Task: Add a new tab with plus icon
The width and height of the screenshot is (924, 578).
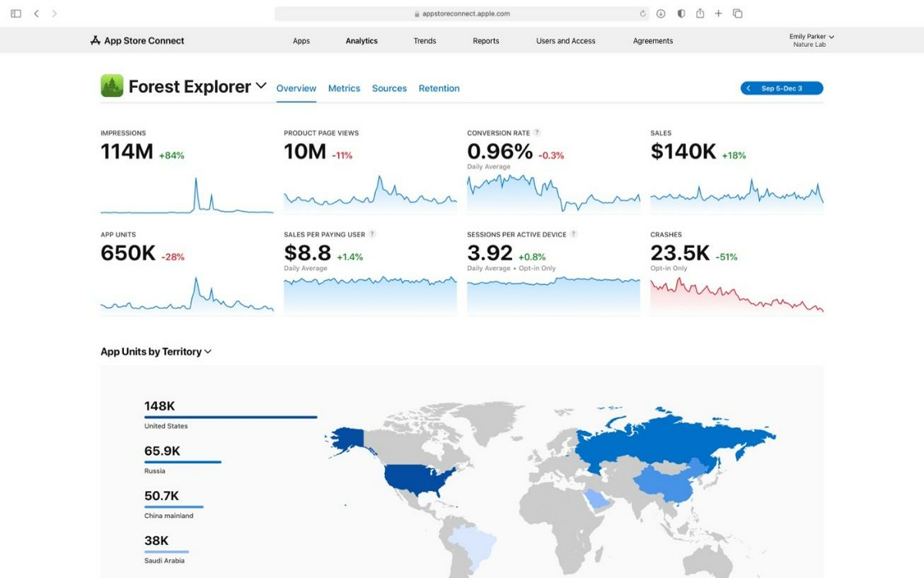Action: pyautogui.click(x=718, y=14)
